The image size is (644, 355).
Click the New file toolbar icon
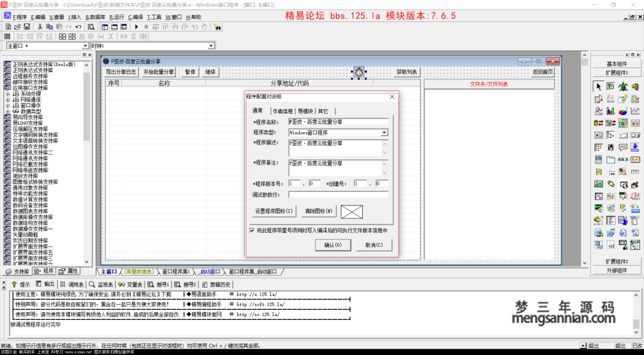point(8,26)
